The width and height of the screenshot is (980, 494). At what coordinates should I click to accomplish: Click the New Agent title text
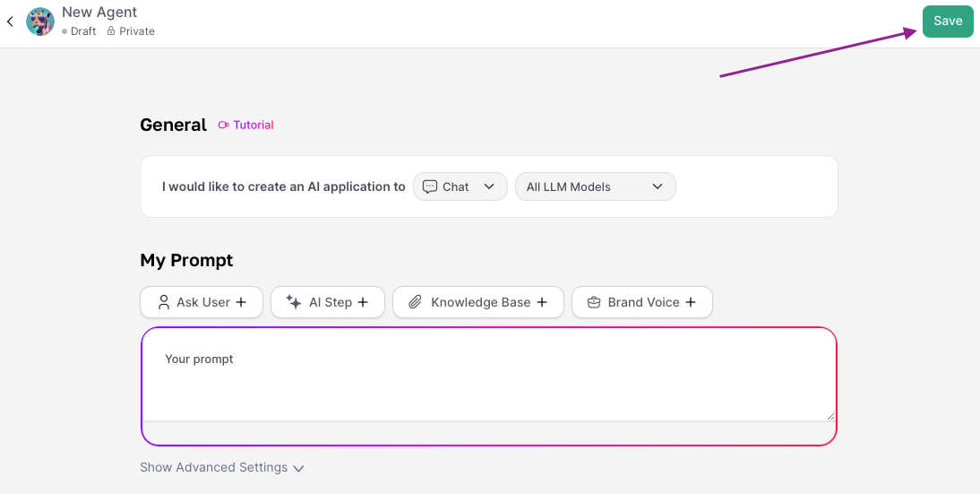pyautogui.click(x=99, y=13)
